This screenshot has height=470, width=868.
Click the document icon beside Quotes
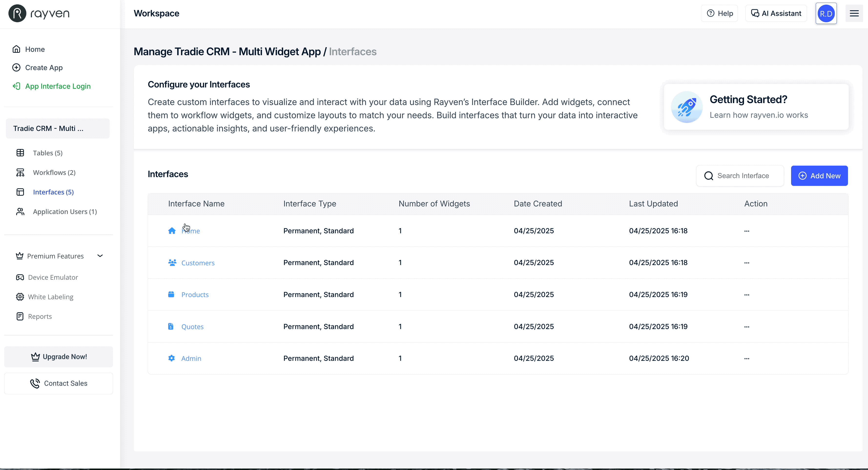pyautogui.click(x=171, y=326)
